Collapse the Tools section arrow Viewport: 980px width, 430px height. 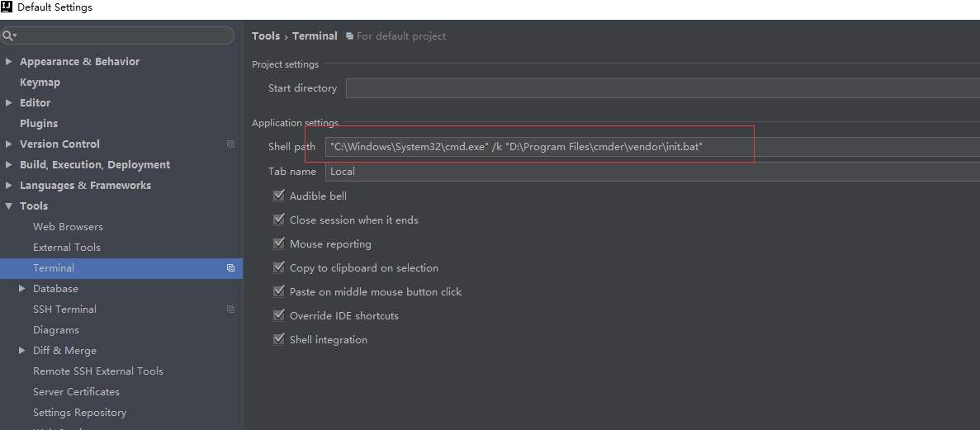(x=9, y=206)
